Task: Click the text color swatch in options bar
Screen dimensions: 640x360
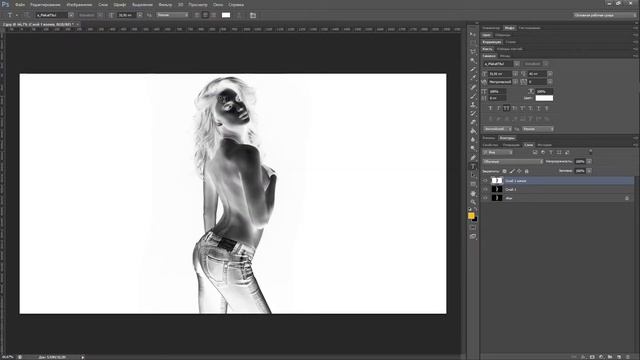Action: pyautogui.click(x=226, y=15)
